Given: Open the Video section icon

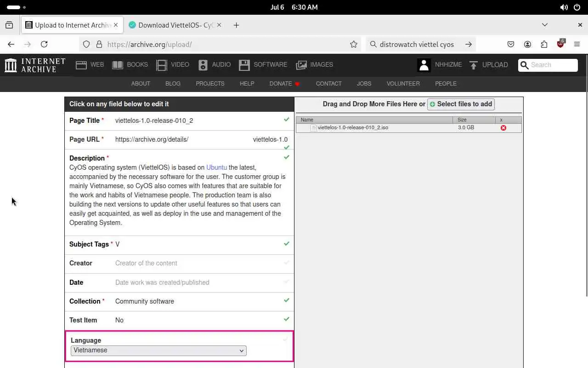Looking at the screenshot, I should pyautogui.click(x=162, y=65).
